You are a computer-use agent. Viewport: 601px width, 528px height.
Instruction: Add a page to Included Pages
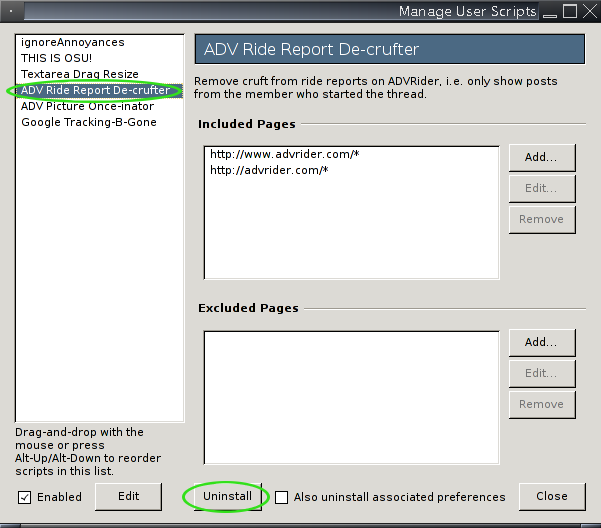pos(542,157)
